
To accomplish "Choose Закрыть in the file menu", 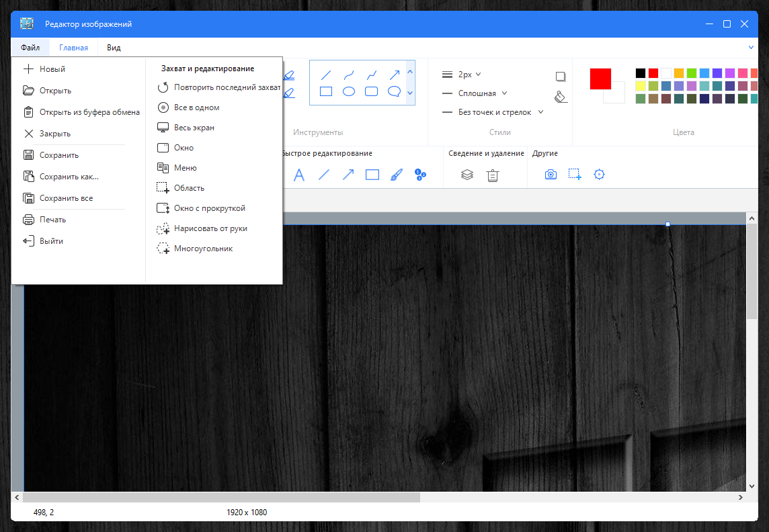I will click(79, 134).
